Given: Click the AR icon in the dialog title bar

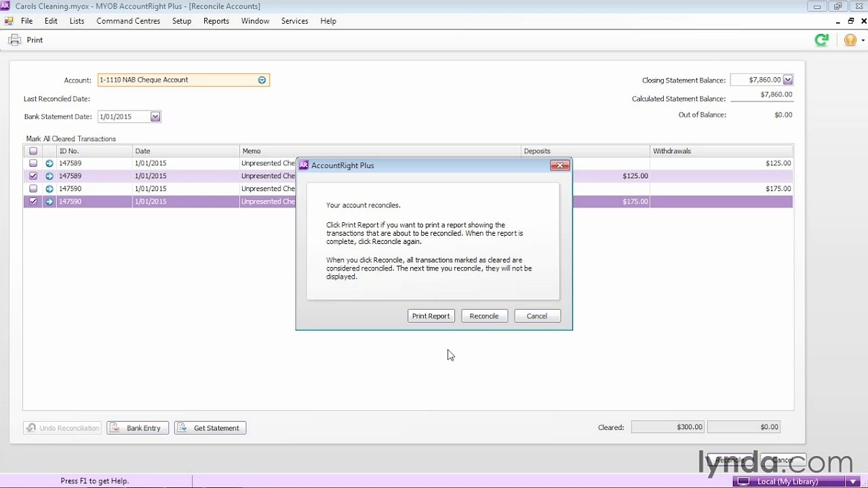Looking at the screenshot, I should pos(304,165).
